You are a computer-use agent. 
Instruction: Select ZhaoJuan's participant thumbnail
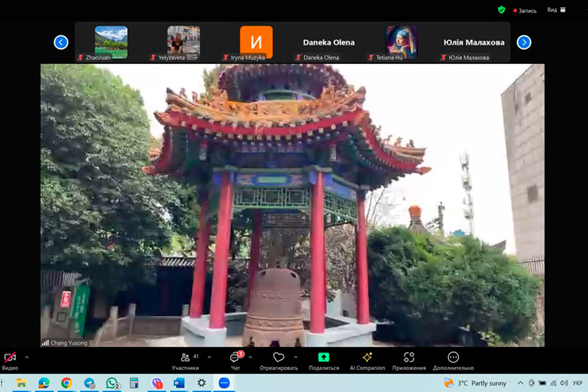click(111, 42)
